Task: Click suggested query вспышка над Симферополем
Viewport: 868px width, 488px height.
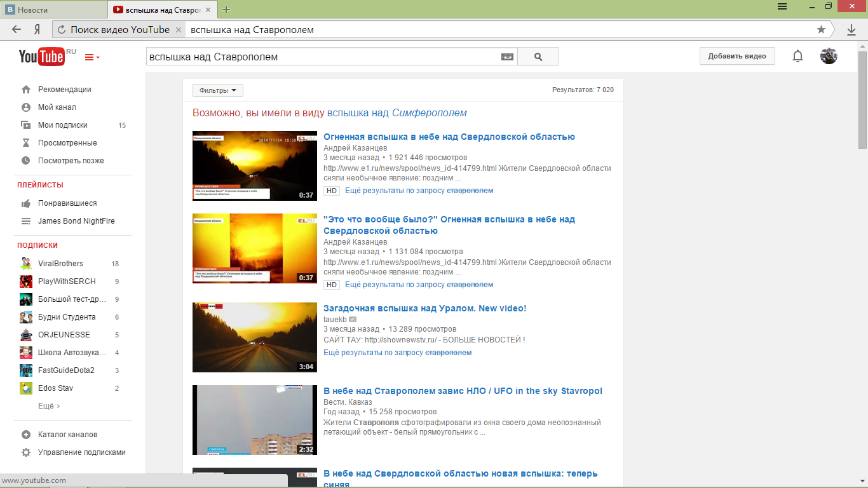Action: [397, 113]
